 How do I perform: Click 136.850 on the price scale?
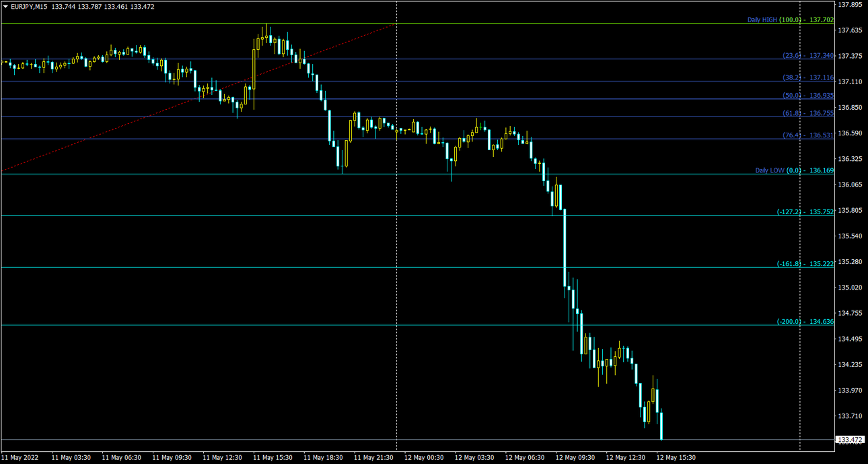pyautogui.click(x=851, y=107)
